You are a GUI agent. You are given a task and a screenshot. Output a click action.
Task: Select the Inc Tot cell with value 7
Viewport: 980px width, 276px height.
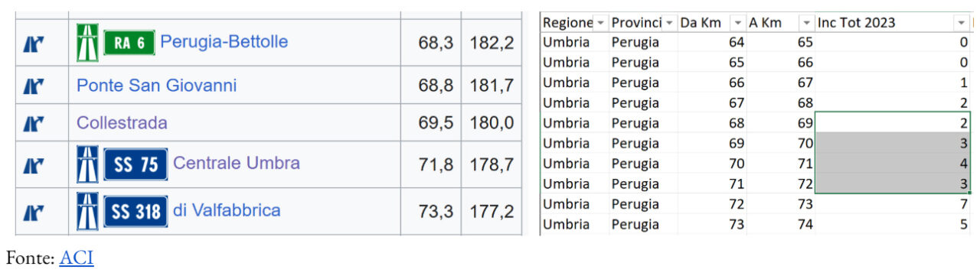pos(893,204)
